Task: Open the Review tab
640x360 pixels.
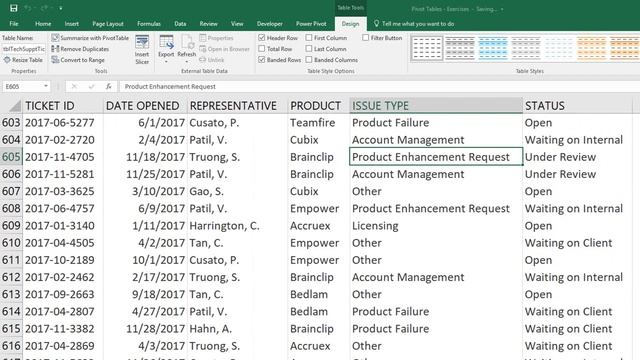Action: [x=209, y=24]
